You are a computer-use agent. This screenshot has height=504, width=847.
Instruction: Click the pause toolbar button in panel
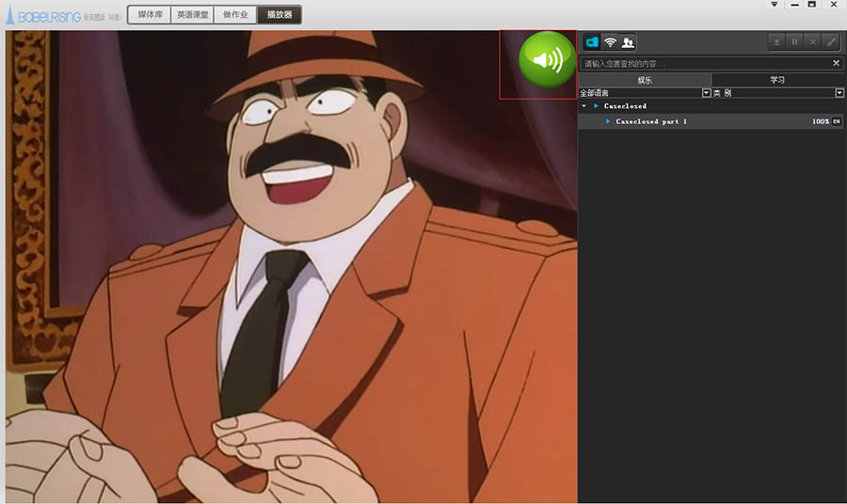coord(794,42)
